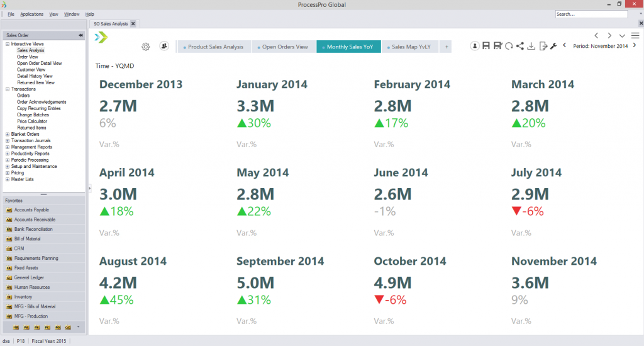The width and height of the screenshot is (644, 346).
Task: Switch to Product Sales Analysis tab
Action: click(x=215, y=47)
